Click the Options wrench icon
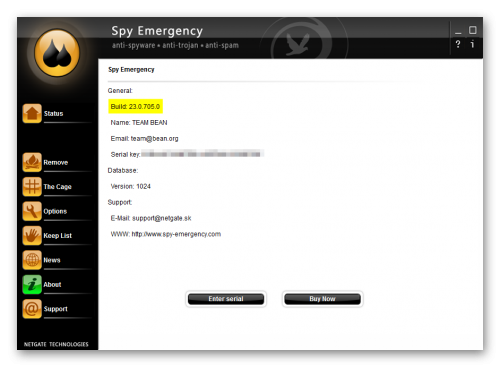 click(32, 211)
